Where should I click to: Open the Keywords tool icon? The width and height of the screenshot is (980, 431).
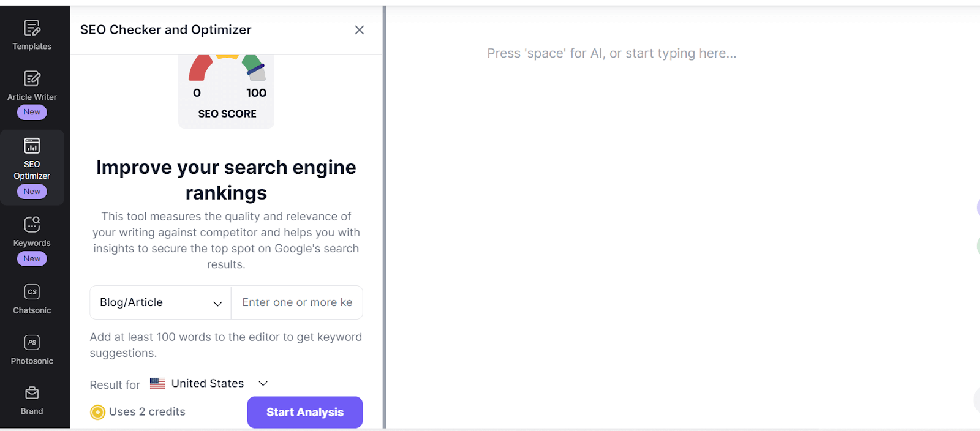[x=32, y=225]
